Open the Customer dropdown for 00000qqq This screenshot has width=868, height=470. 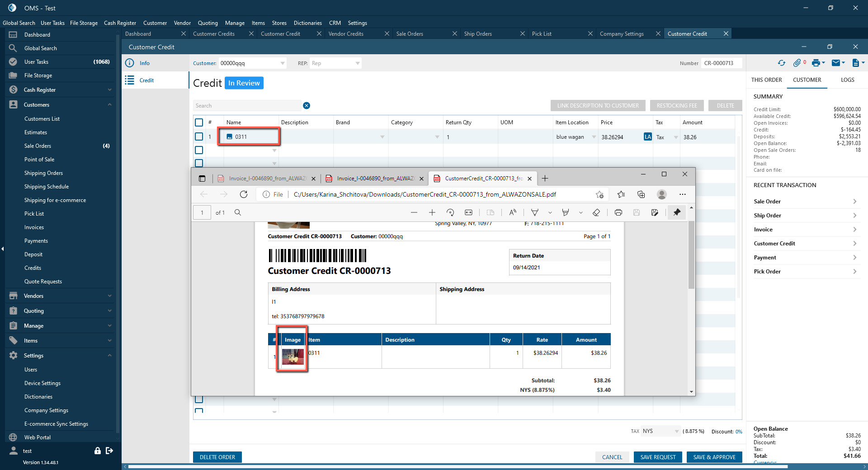(x=283, y=63)
